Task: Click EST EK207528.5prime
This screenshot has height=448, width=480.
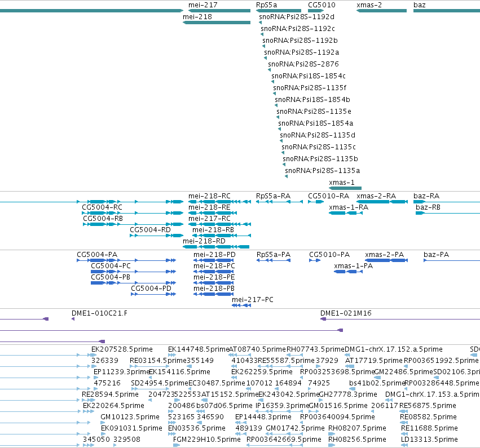Action: coord(122,349)
